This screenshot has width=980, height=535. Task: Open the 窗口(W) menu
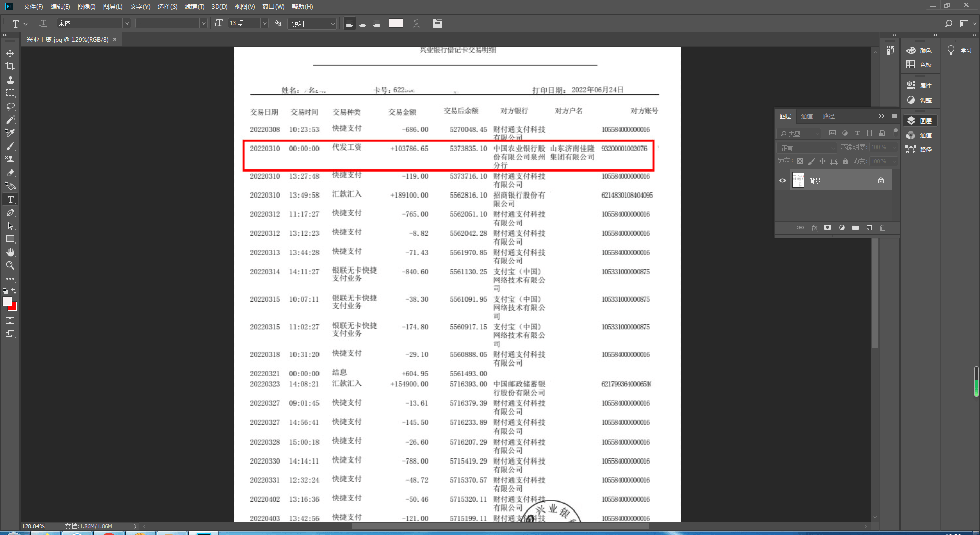273,7
